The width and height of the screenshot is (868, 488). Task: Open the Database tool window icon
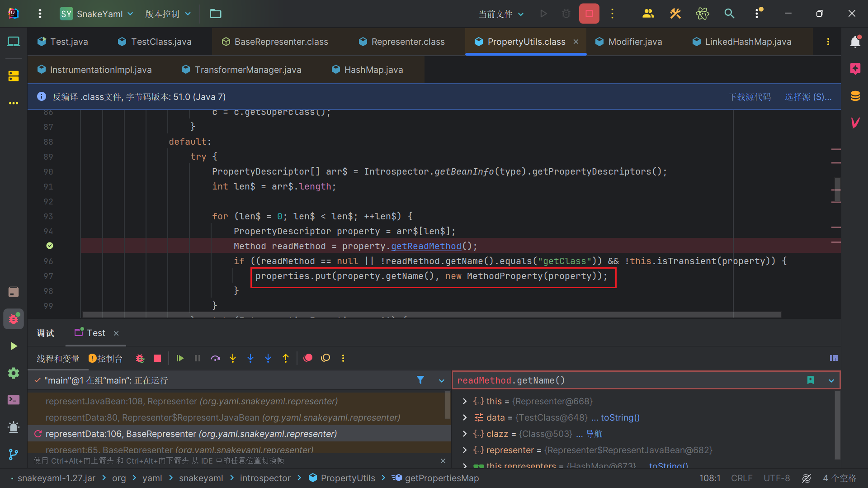pyautogui.click(x=855, y=96)
